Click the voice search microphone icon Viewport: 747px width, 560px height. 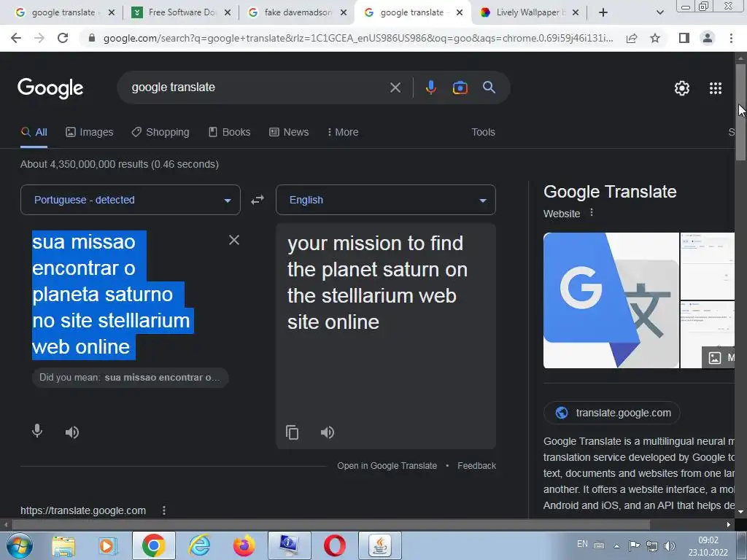coord(430,87)
